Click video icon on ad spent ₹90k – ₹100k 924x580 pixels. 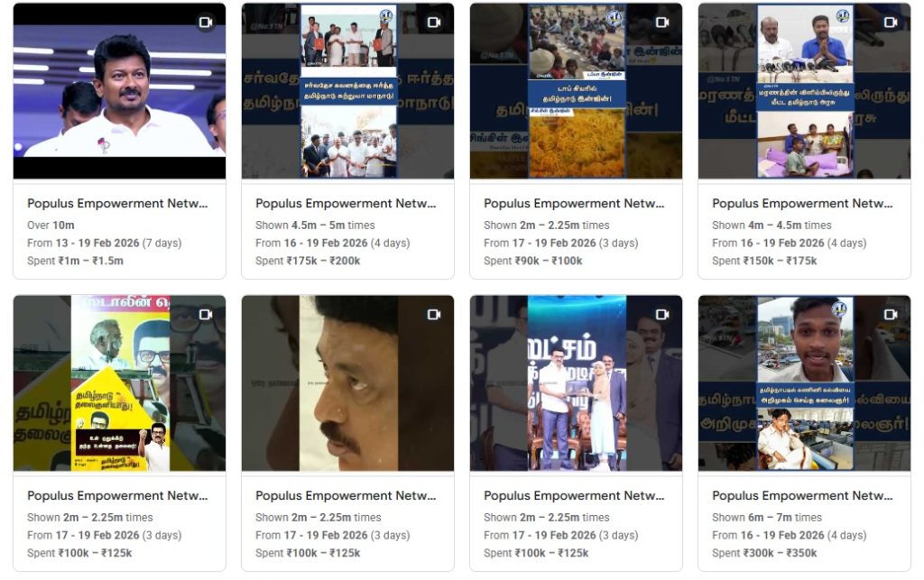(x=662, y=23)
